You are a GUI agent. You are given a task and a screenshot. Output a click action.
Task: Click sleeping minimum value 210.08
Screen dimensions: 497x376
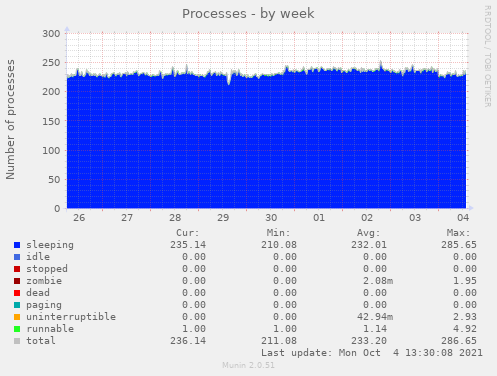click(x=279, y=245)
